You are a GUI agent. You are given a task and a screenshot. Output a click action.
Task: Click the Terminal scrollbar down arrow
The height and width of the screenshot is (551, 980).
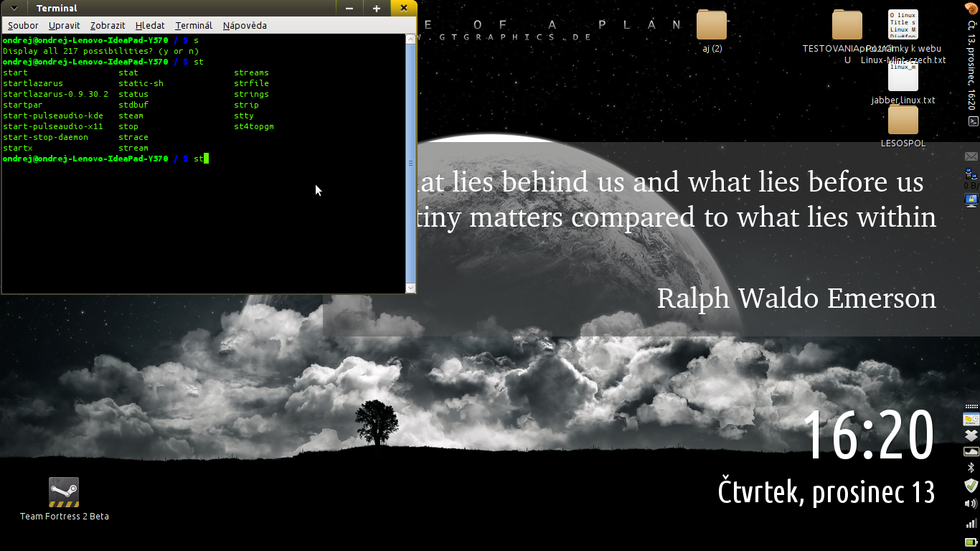point(410,288)
